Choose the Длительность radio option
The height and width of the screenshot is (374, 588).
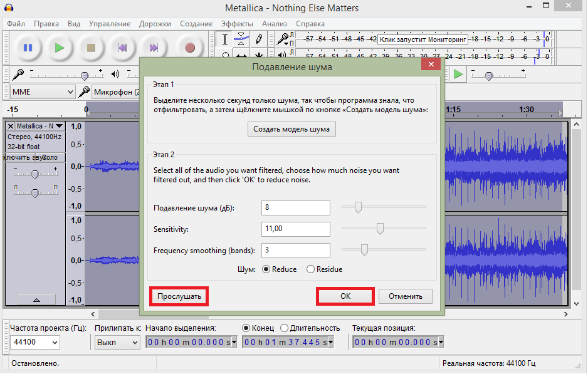(x=285, y=328)
